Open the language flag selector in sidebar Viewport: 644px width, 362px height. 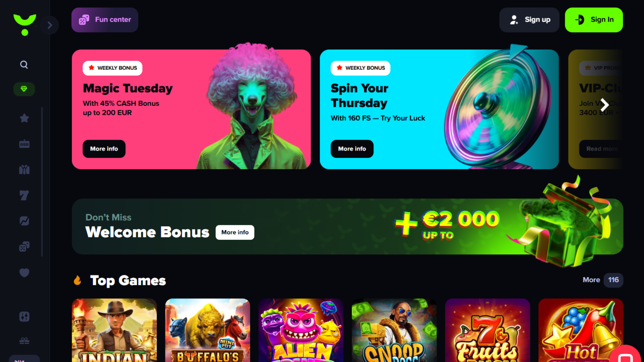click(x=24, y=359)
